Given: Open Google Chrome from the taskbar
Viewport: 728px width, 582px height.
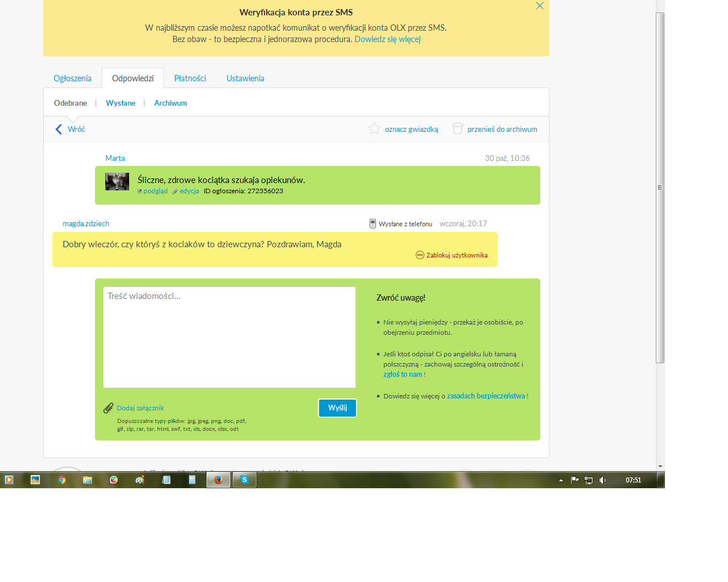Looking at the screenshot, I should point(61,480).
